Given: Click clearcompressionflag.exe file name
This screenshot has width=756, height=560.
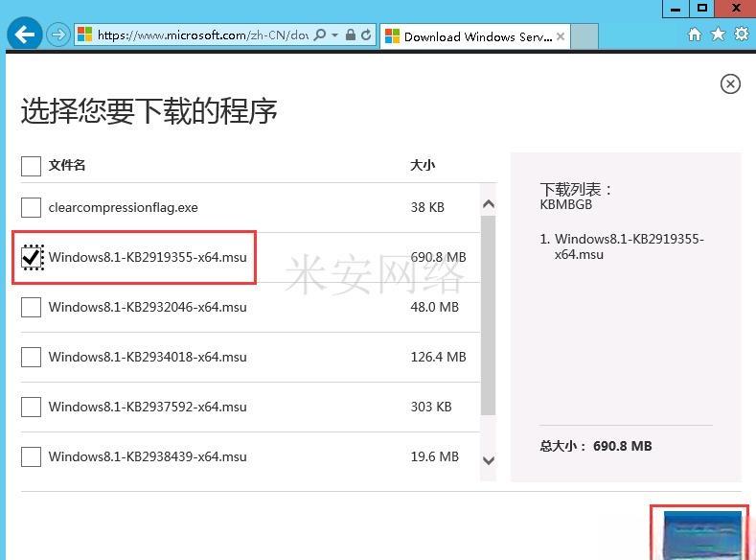Looking at the screenshot, I should 123,208.
